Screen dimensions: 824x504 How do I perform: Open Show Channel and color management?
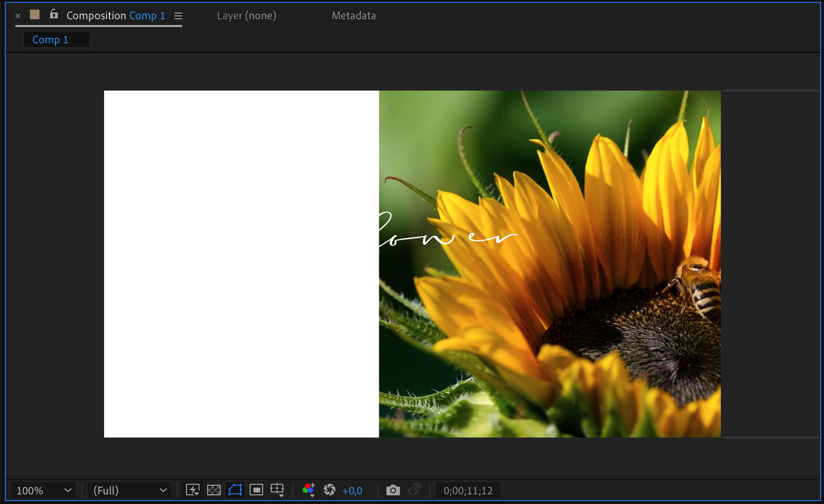coord(308,490)
